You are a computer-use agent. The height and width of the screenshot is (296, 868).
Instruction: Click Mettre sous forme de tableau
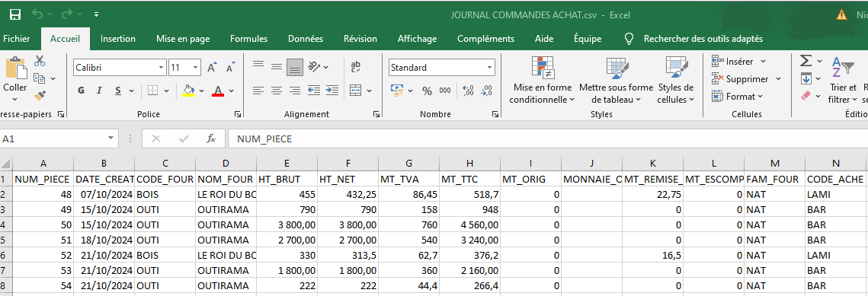tap(616, 80)
